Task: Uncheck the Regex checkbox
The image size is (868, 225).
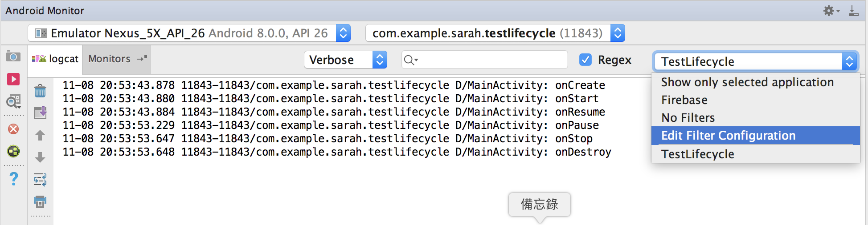Action: click(585, 60)
